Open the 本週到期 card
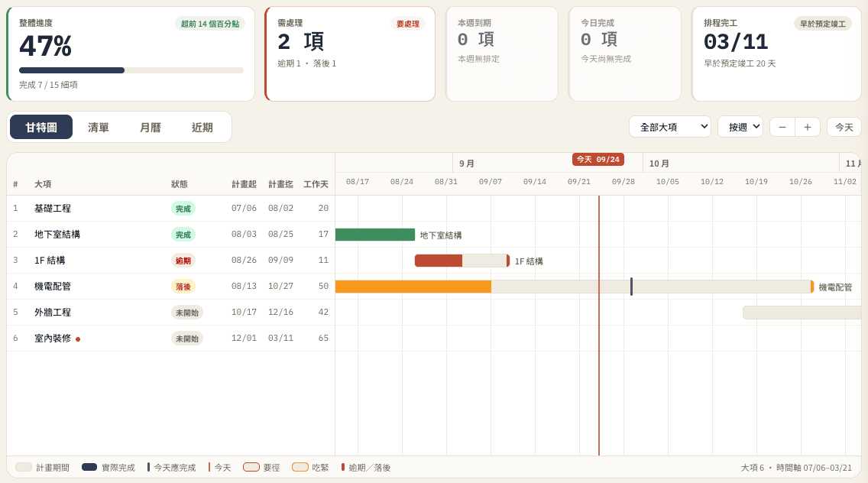This screenshot has height=483, width=868. pos(501,53)
